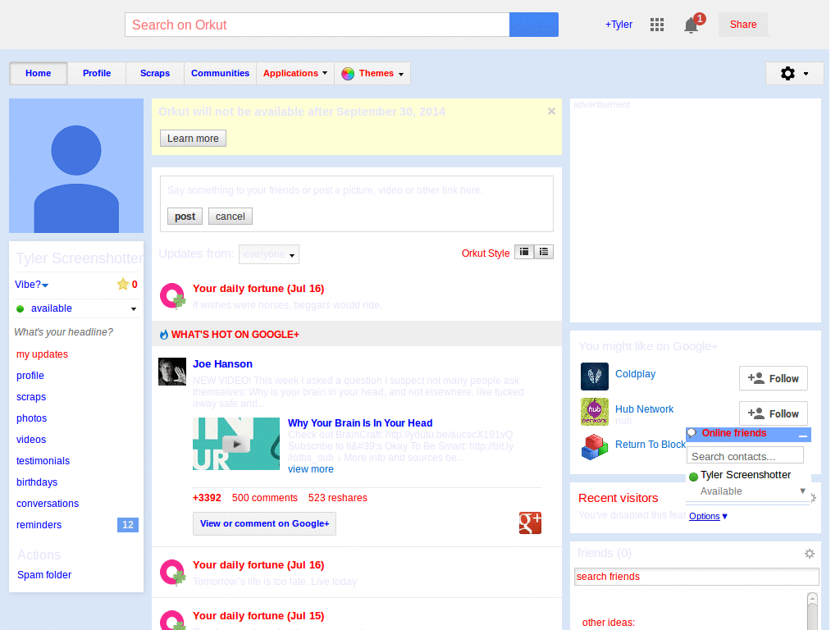This screenshot has width=840, height=630.
Task: Click the blue search button
Action: [x=533, y=25]
